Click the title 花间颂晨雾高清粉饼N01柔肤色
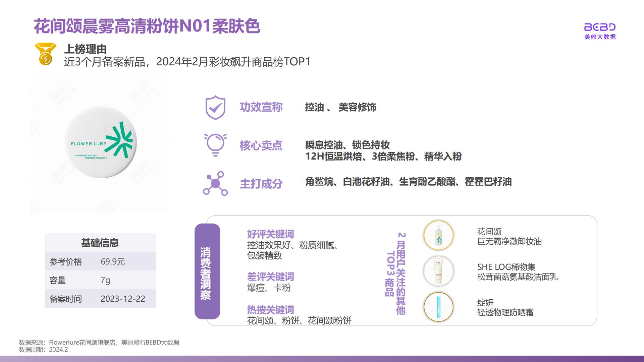This screenshot has width=644, height=362. (147, 26)
